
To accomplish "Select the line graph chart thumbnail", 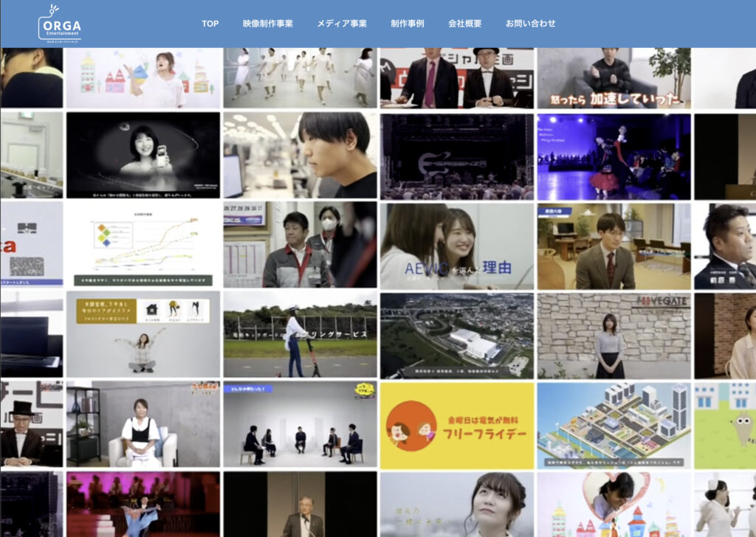I will tap(143, 246).
